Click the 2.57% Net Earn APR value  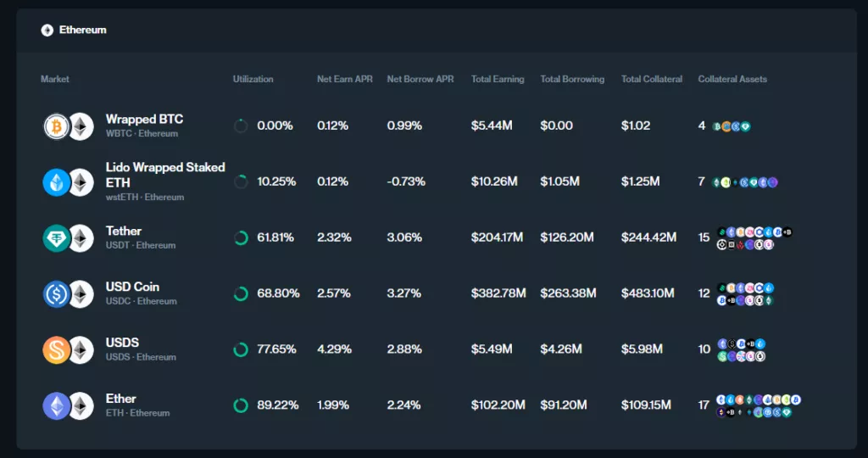[334, 293]
